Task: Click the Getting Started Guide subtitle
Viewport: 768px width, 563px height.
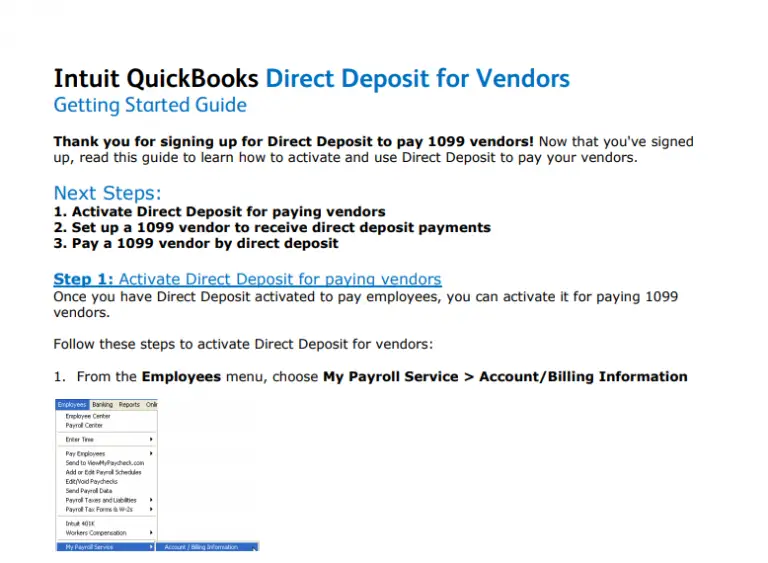Action: pyautogui.click(x=150, y=105)
